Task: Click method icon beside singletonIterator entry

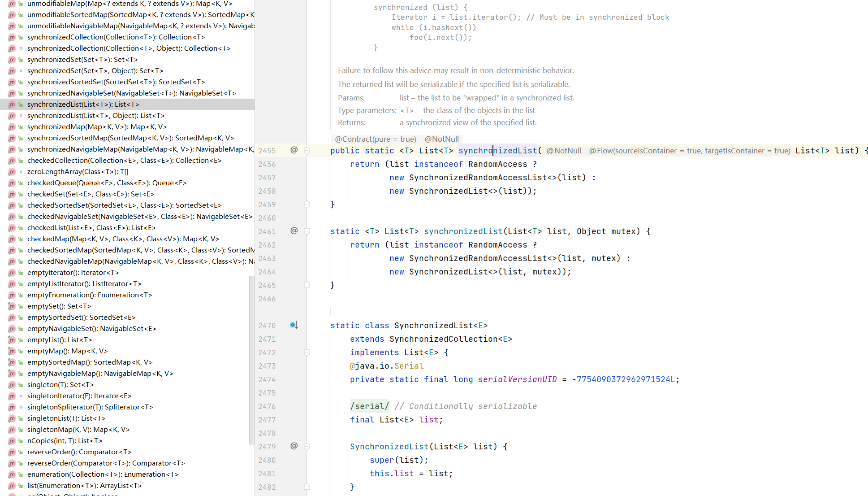Action: click(x=12, y=396)
